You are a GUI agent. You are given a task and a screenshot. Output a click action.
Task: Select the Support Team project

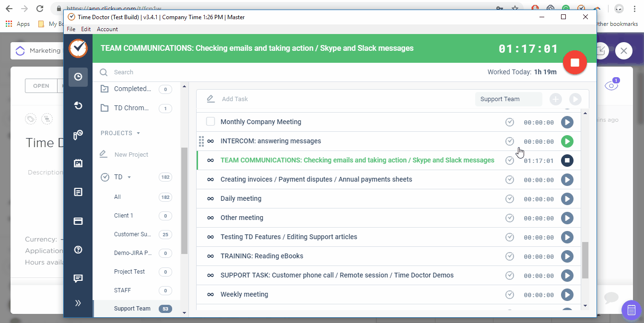click(x=137, y=309)
